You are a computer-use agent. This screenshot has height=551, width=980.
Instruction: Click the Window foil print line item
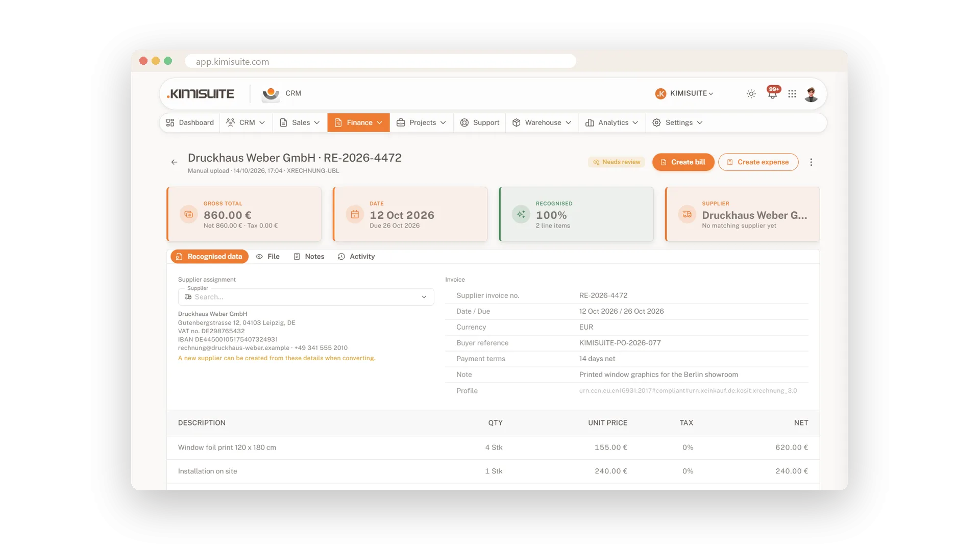493,447
